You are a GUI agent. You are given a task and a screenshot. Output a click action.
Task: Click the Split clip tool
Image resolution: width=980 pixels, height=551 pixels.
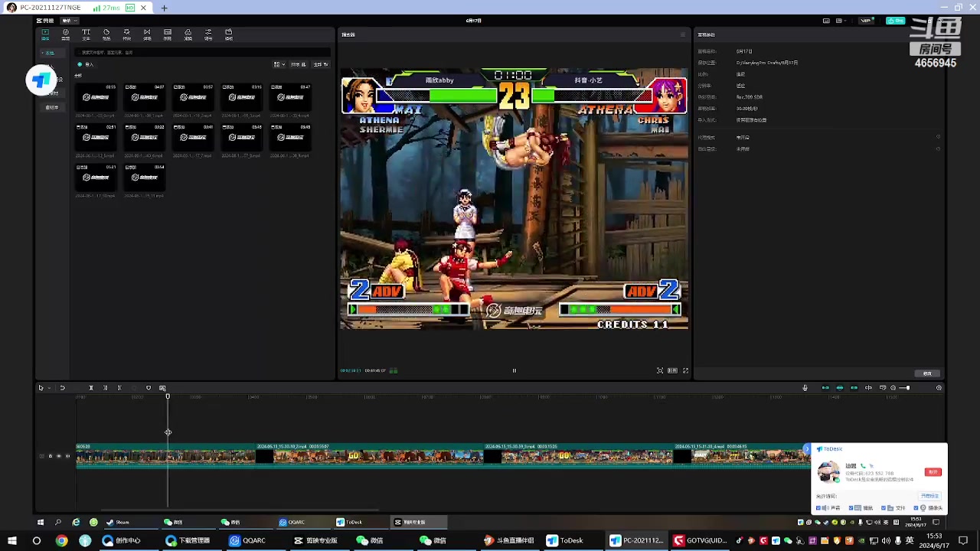coord(90,388)
